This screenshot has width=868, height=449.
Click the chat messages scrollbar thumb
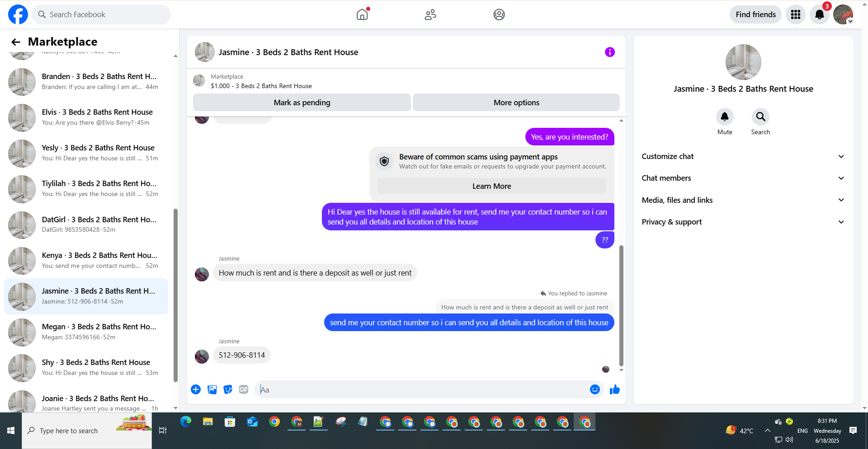click(x=621, y=306)
